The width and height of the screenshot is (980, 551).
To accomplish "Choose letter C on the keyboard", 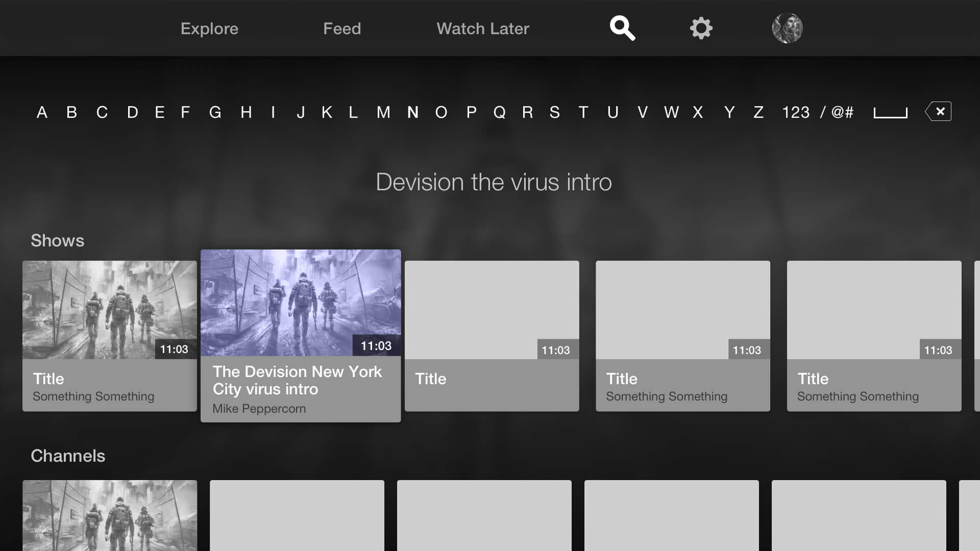I will (x=102, y=112).
